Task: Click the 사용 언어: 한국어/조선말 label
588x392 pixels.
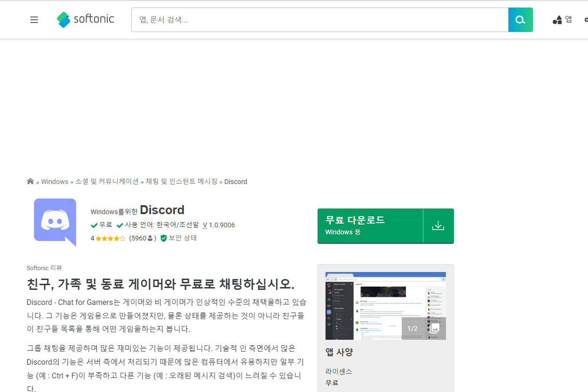Action: tap(158, 225)
